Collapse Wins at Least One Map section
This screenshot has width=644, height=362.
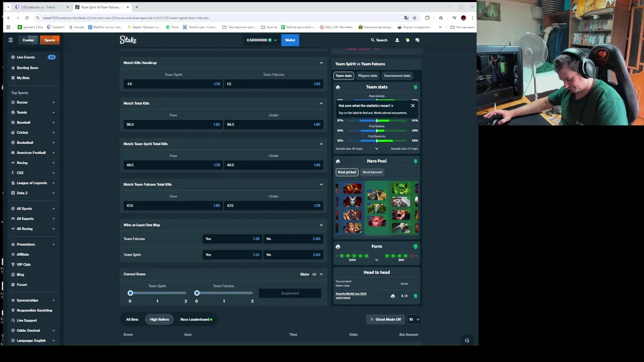(x=321, y=225)
